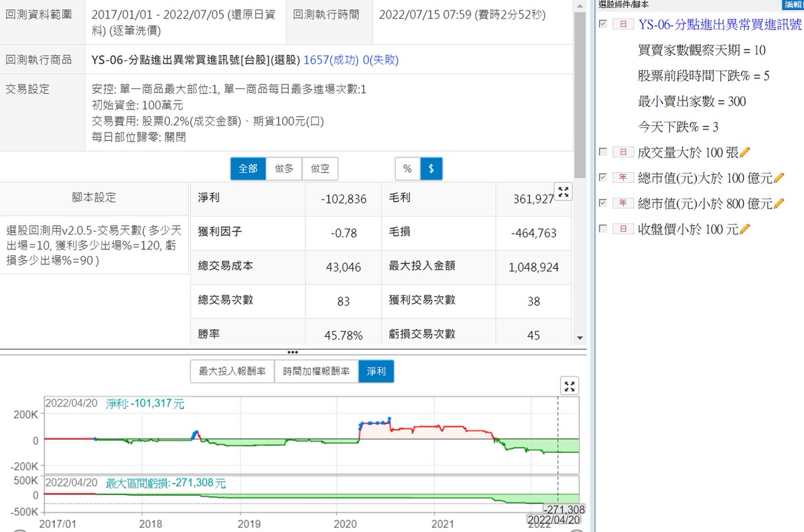This screenshot has height=532, width=804.
Task: Edit the 成交量大於 100 張 condition pencil
Action: tap(745, 153)
